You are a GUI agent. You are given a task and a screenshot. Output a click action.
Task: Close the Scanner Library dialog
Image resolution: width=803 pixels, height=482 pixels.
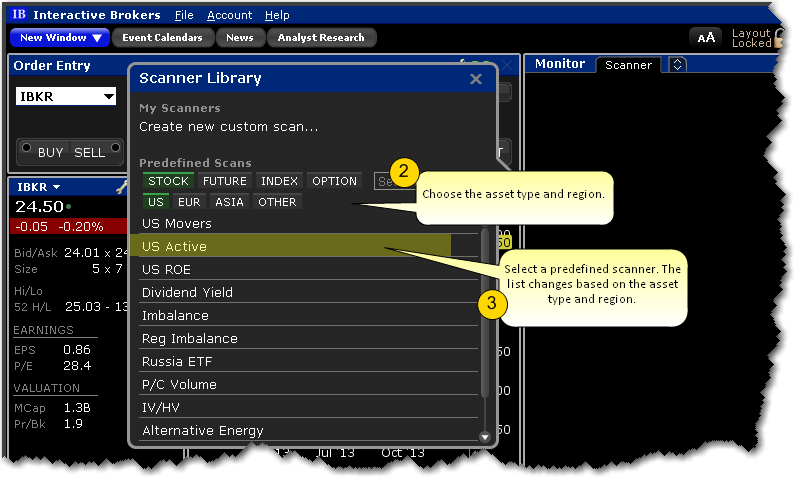475,78
